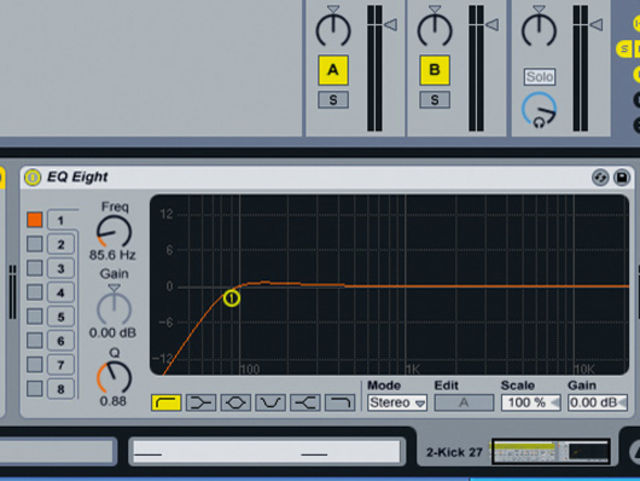Toggle EQ Eight device activator
The image size is (640, 481).
point(33,178)
